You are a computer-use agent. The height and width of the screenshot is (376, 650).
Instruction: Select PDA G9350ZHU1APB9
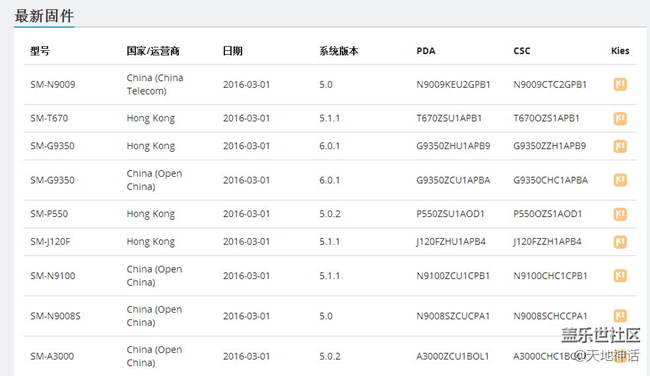click(x=453, y=146)
